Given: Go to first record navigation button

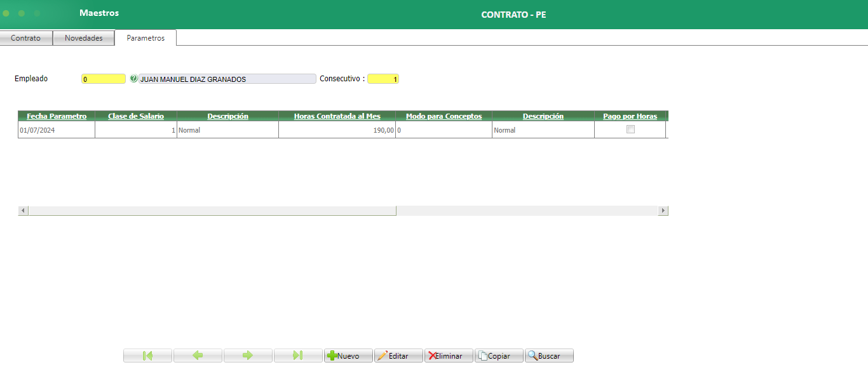Looking at the screenshot, I should pyautogui.click(x=147, y=355).
